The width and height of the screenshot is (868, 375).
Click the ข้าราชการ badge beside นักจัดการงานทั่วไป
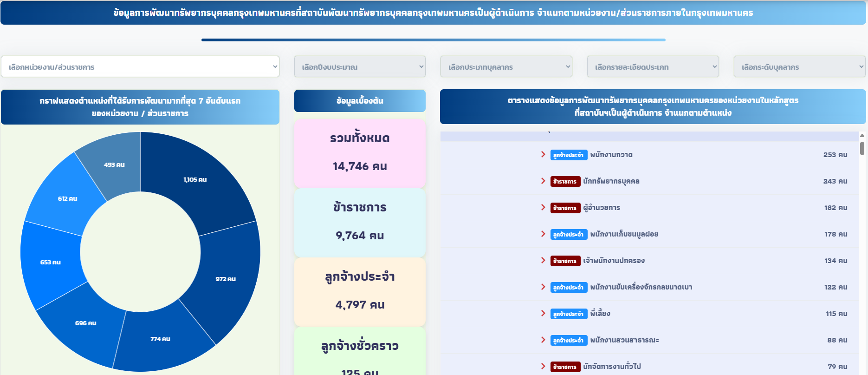[x=565, y=367]
